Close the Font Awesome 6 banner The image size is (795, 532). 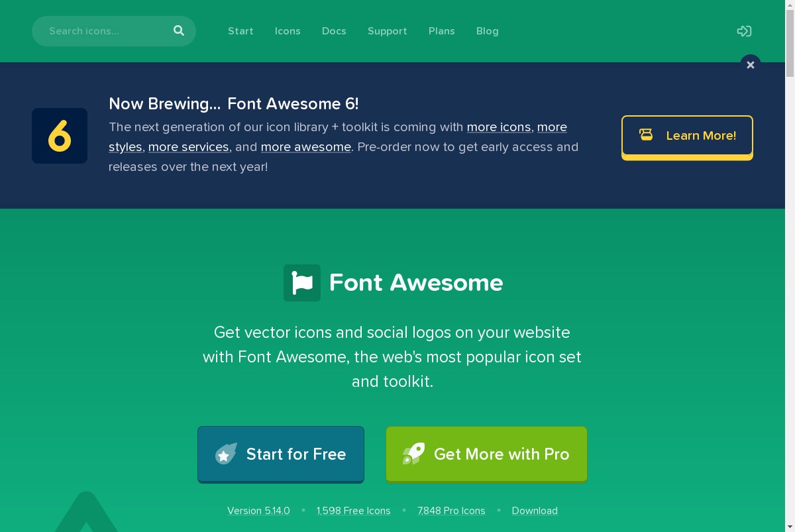coord(751,65)
